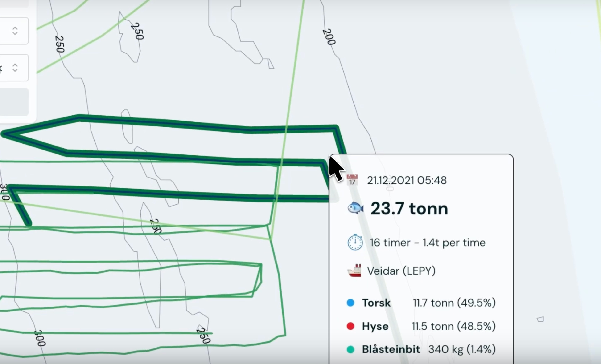Click the teal dot beside Blåsteinbit
Image resolution: width=601 pixels, height=364 pixels.
click(350, 349)
